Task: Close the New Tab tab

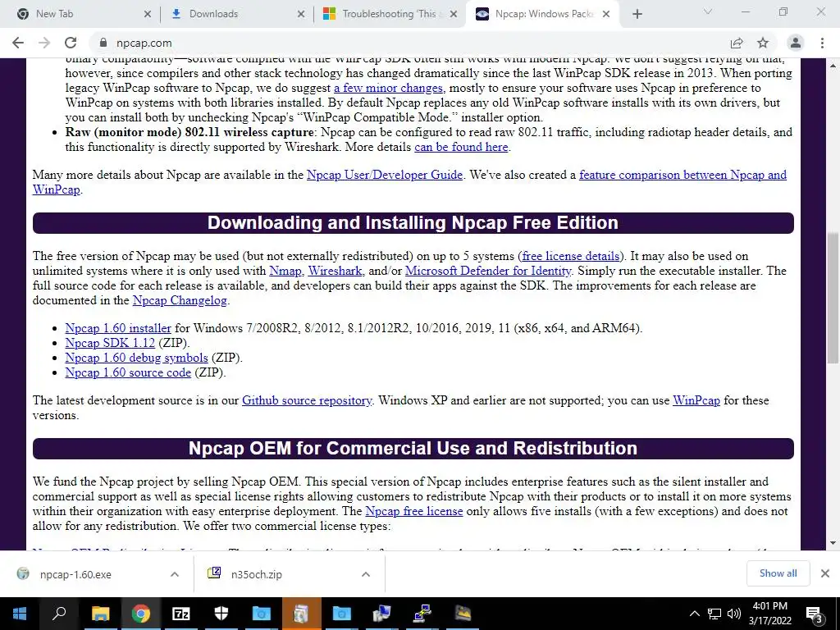Action: [x=148, y=14]
